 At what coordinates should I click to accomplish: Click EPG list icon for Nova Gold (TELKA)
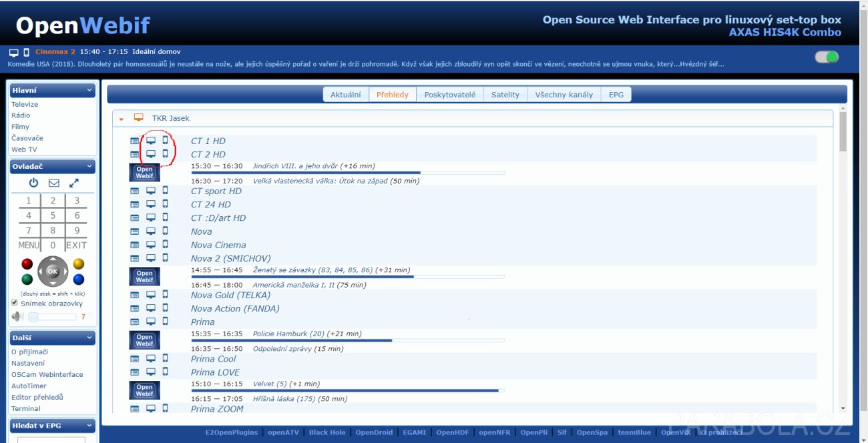(135, 295)
